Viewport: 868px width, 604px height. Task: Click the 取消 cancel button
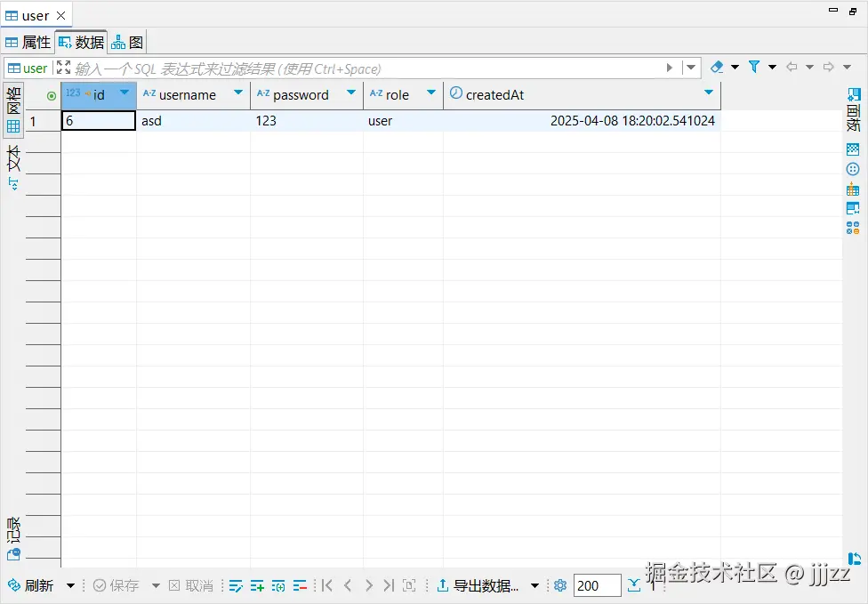(x=191, y=585)
